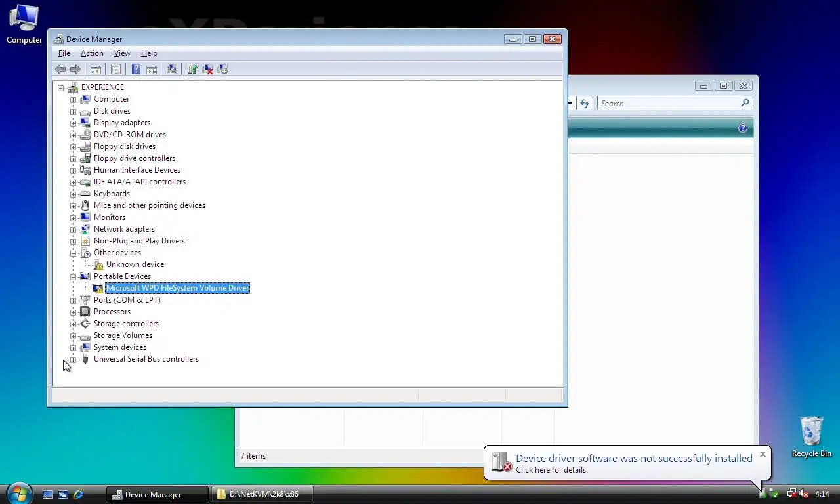
Task: Select Mice and other pointing devices
Action: click(149, 205)
